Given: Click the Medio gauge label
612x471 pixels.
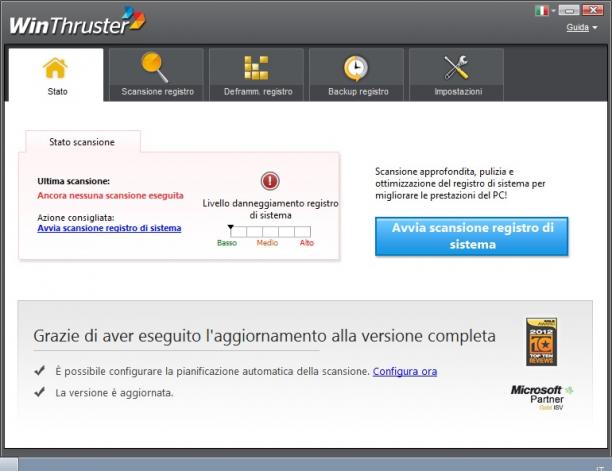Looking at the screenshot, I should point(267,243).
